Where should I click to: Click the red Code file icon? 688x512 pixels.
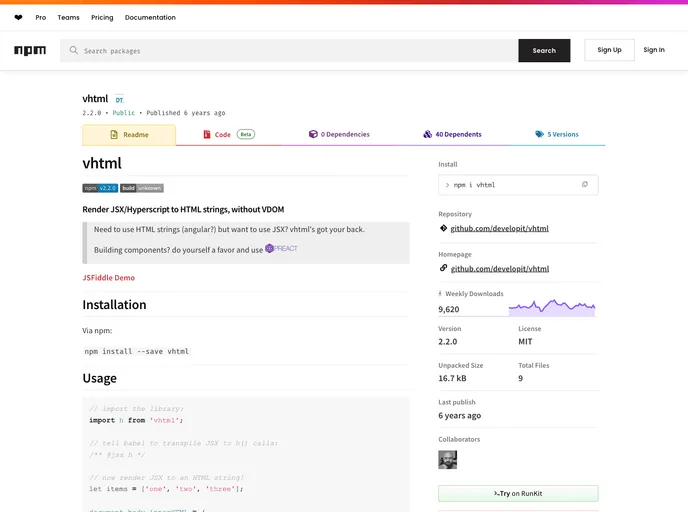coord(207,134)
